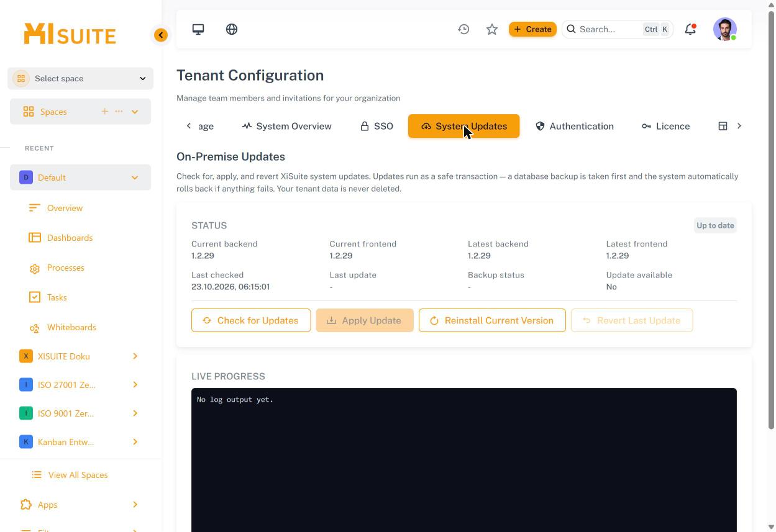The width and height of the screenshot is (776, 532).
Task: Collapse the Spaces section chevron
Action: [x=135, y=112]
